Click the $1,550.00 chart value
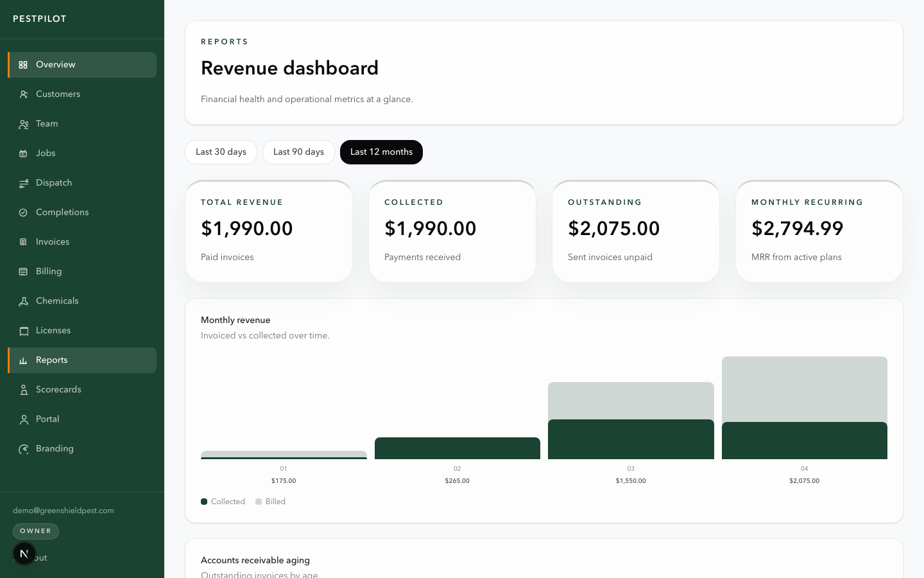924x578 pixels. [x=631, y=480]
